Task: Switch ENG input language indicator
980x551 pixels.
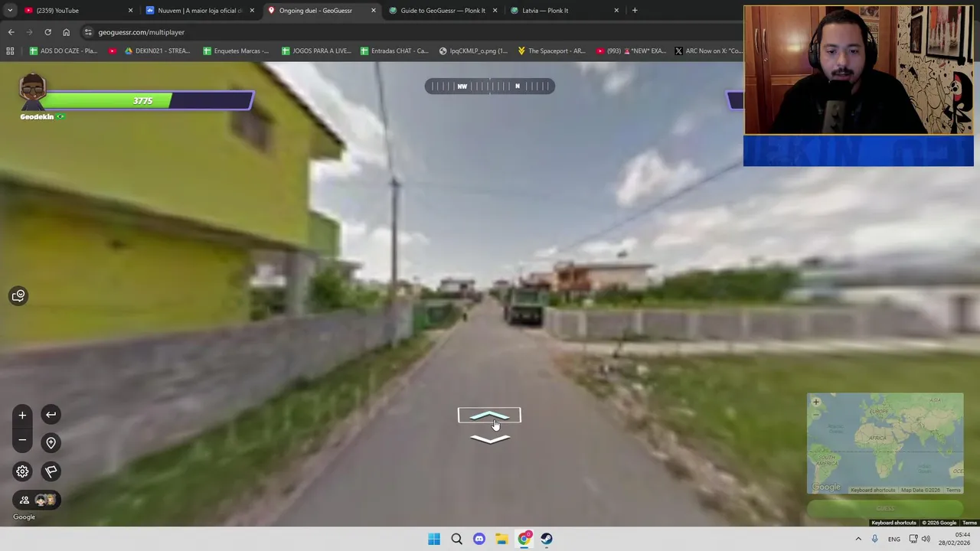Action: (894, 539)
